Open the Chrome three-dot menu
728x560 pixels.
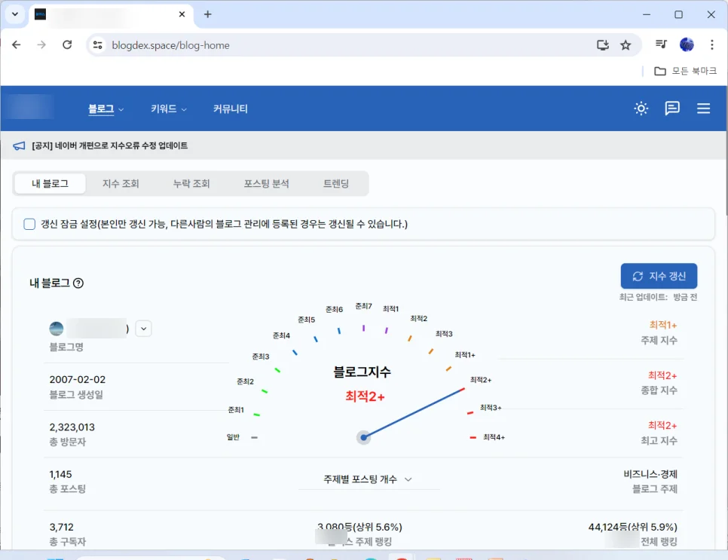tap(711, 44)
